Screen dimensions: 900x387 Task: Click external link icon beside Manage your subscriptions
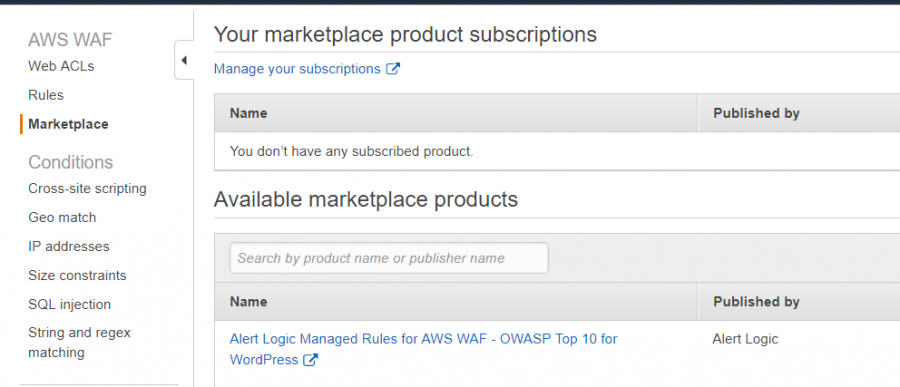click(393, 69)
